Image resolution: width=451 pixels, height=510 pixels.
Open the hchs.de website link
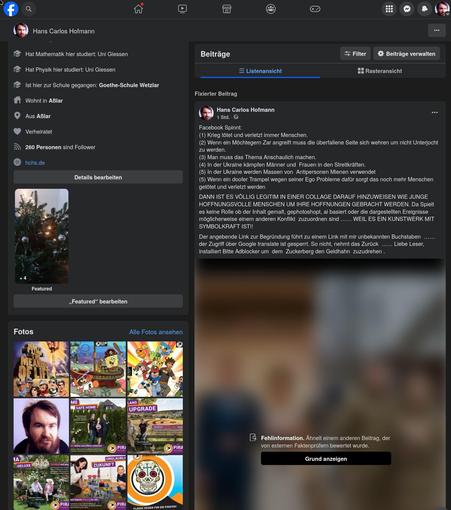[35, 163]
